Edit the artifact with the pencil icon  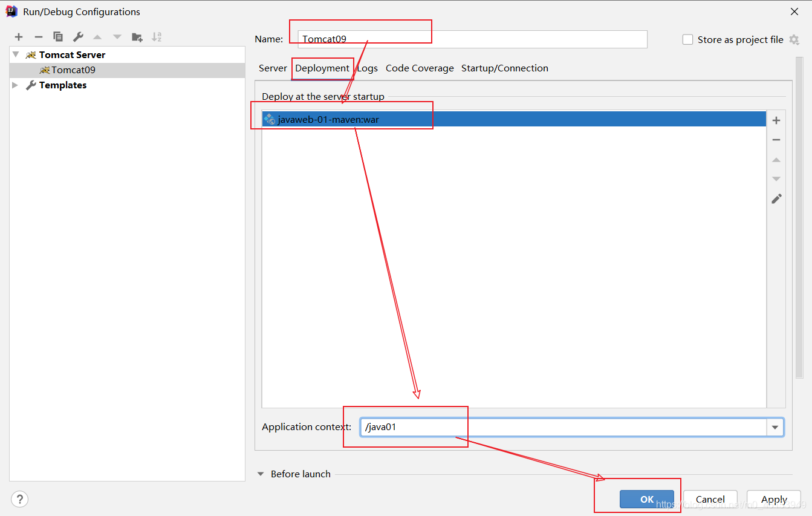click(776, 198)
